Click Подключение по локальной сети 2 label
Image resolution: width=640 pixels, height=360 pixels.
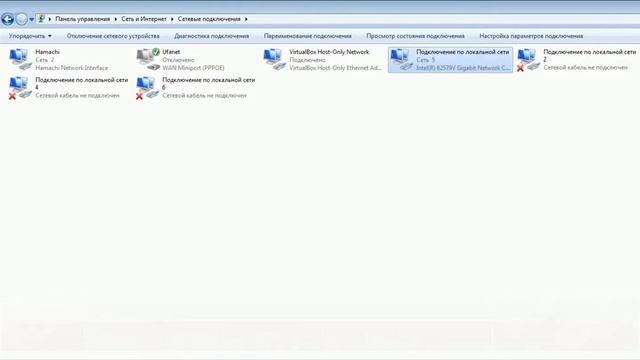pyautogui.click(x=590, y=56)
